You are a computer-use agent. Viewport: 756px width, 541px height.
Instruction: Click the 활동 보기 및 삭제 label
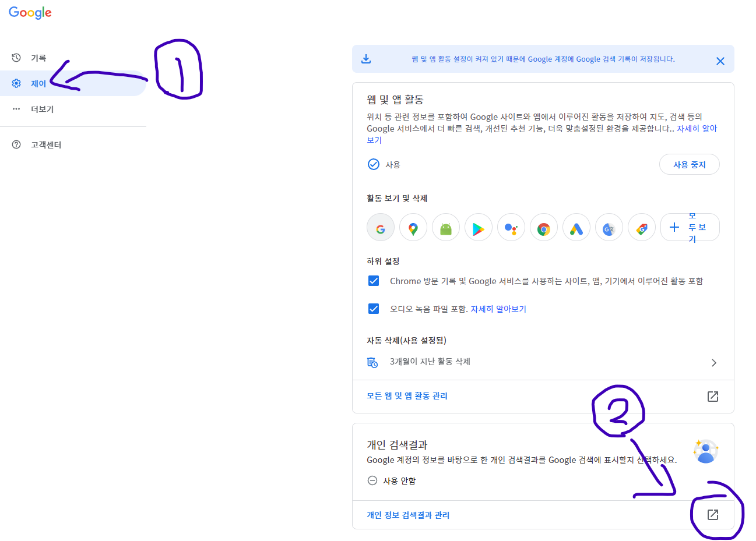click(397, 199)
